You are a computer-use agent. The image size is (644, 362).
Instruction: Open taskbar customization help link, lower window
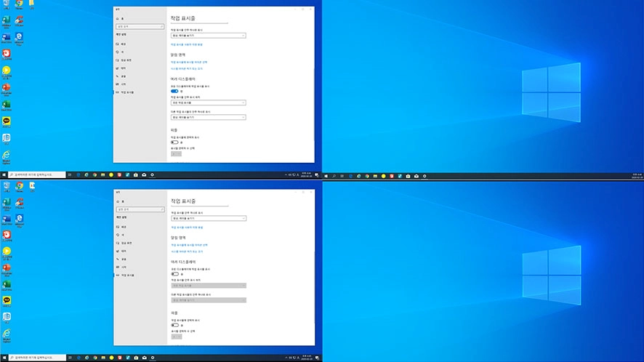click(187, 228)
